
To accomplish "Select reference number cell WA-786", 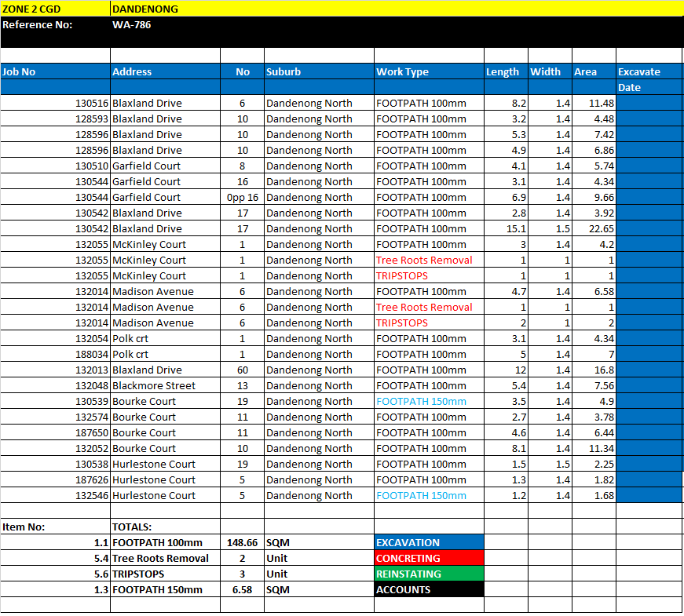I will (x=165, y=24).
